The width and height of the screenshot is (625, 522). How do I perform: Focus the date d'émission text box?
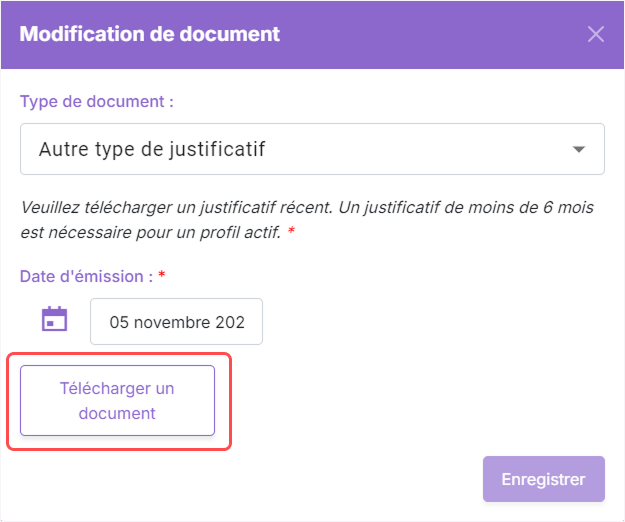point(177,322)
